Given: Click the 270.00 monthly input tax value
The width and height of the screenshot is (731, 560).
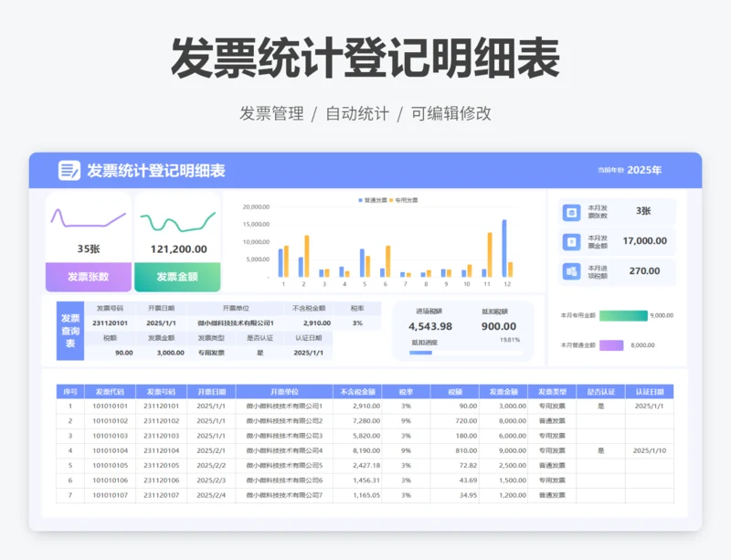Looking at the screenshot, I should (x=644, y=271).
